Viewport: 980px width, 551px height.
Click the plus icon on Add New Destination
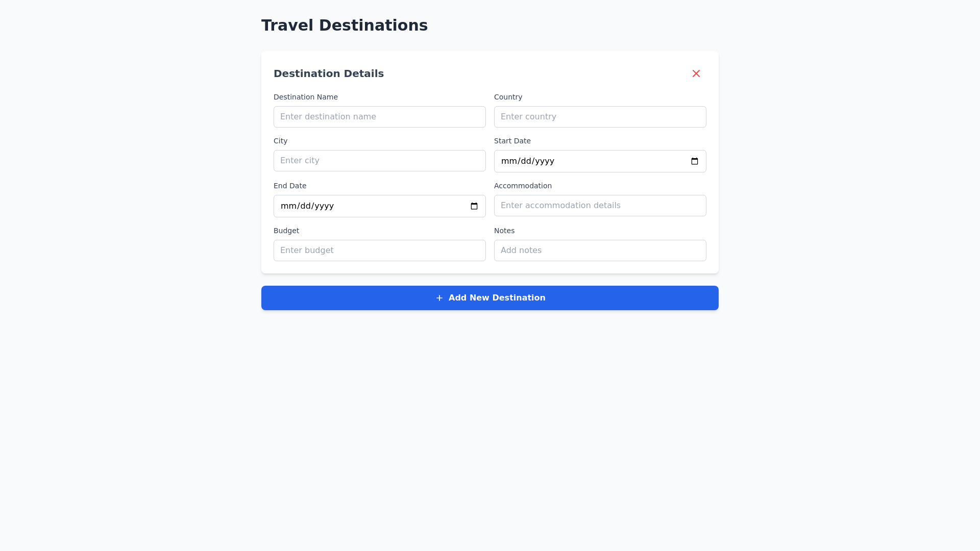click(439, 298)
